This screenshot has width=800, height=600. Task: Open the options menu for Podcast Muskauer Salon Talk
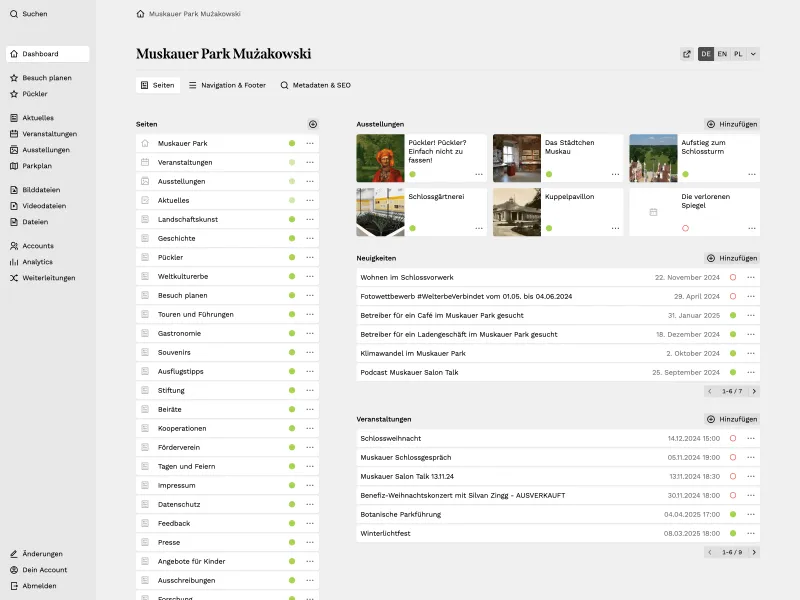pyautogui.click(x=752, y=372)
